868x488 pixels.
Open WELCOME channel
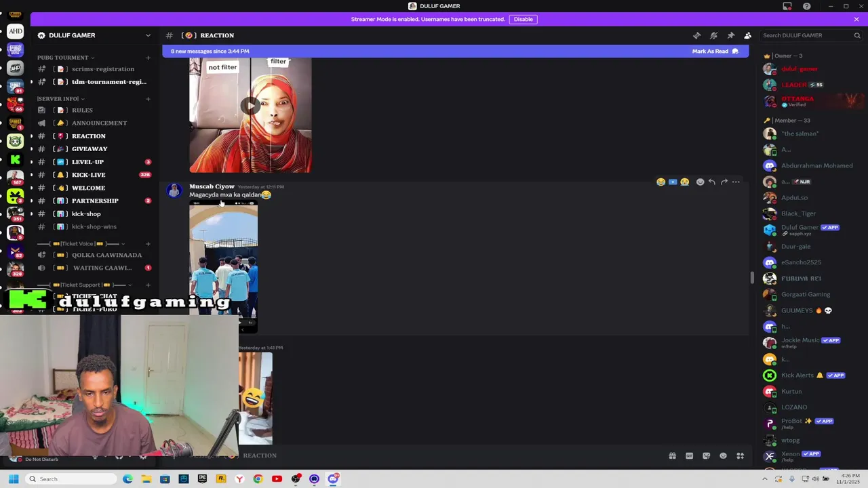[x=94, y=188]
